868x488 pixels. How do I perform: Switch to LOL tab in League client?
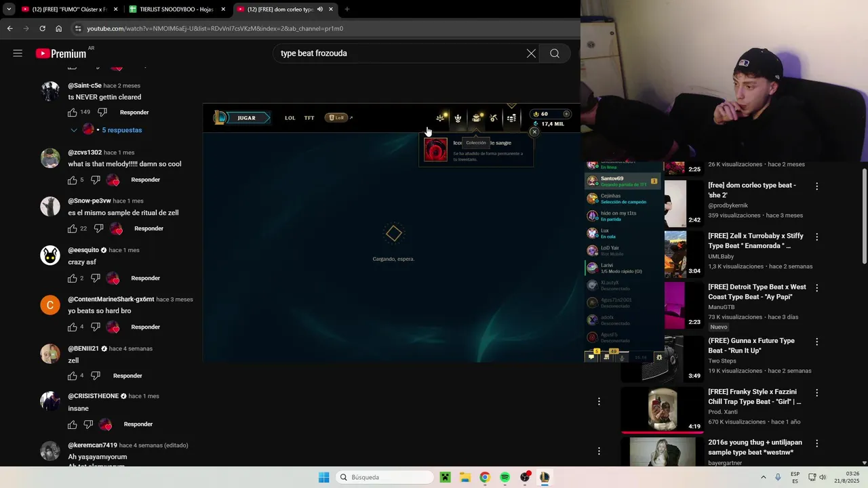point(290,118)
